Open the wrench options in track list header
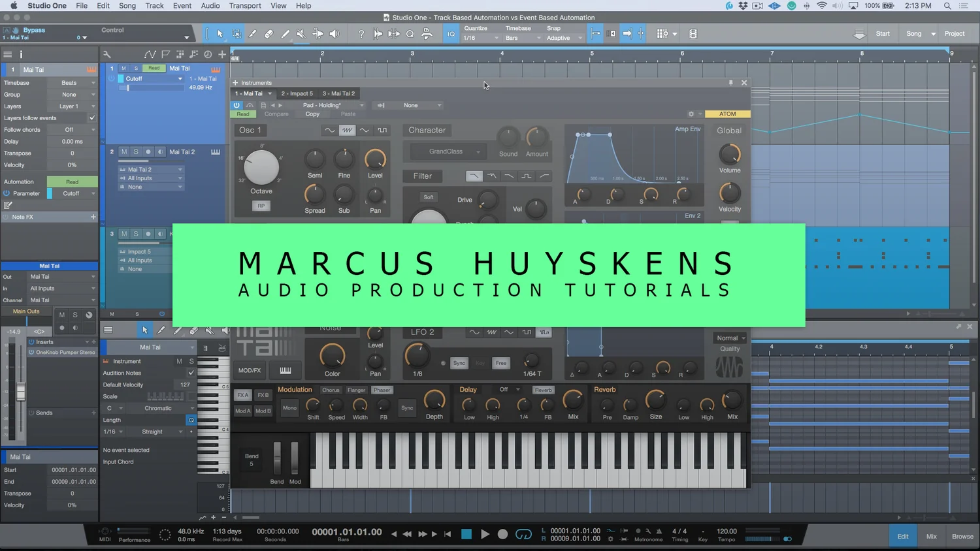Viewport: 980px width, 551px height. [107, 54]
